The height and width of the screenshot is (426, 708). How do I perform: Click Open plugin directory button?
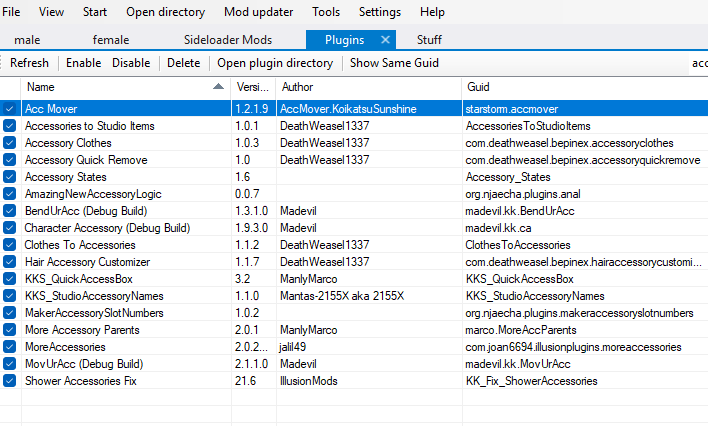(275, 63)
